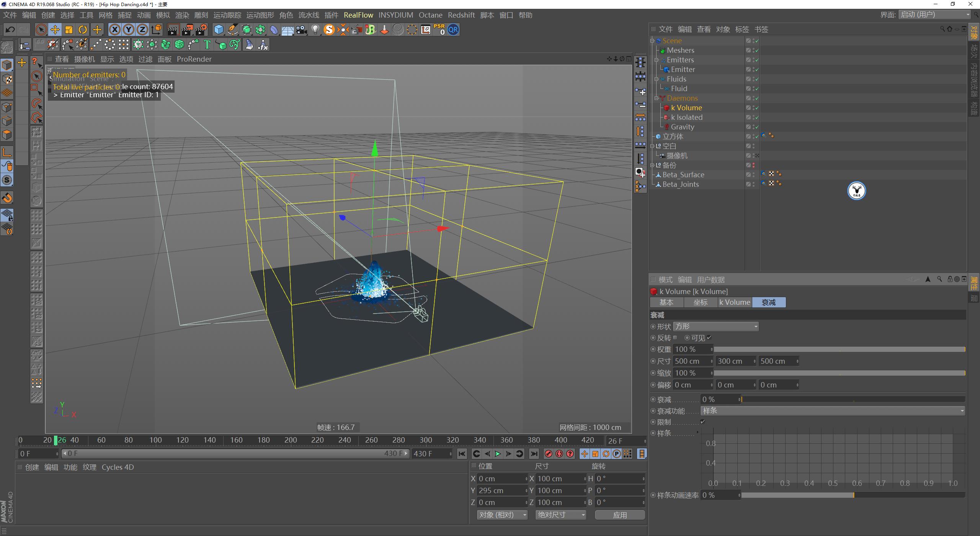Open the RealFlow menu
The height and width of the screenshot is (536, 980).
click(358, 15)
